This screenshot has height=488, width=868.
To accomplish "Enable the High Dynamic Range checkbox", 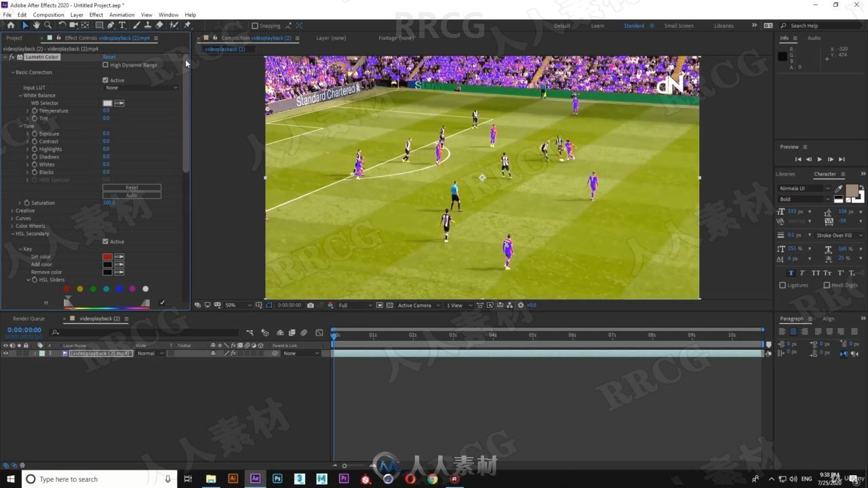I will (x=105, y=65).
